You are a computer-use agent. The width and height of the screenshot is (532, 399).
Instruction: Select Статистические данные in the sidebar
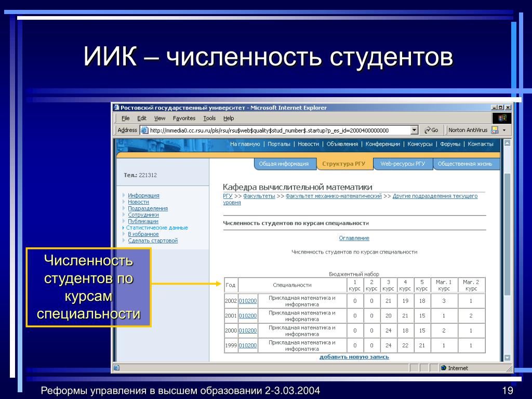(x=157, y=228)
